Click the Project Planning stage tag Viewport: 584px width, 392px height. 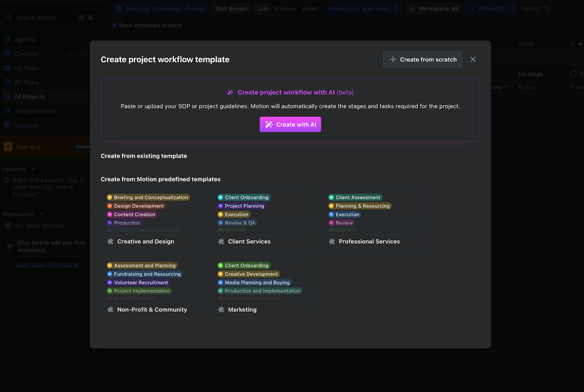[242, 206]
